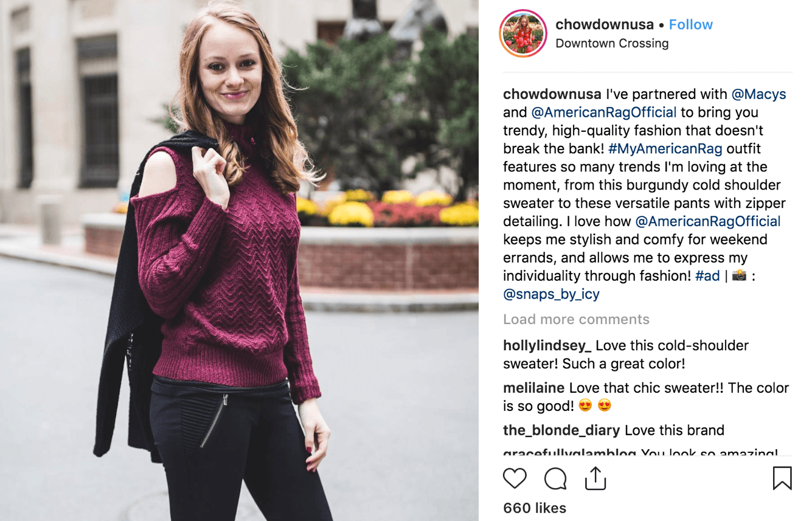Click chowdownusa username in the caption

pos(552,94)
